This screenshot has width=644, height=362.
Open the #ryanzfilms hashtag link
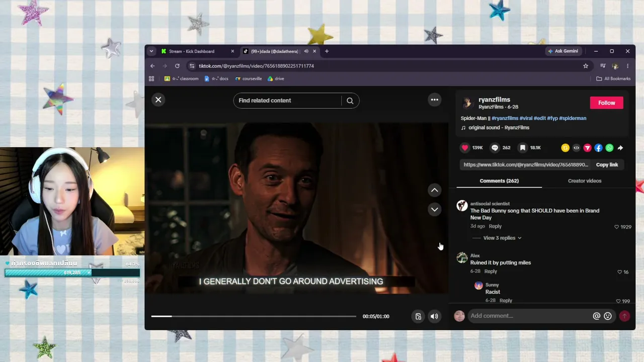tap(505, 118)
